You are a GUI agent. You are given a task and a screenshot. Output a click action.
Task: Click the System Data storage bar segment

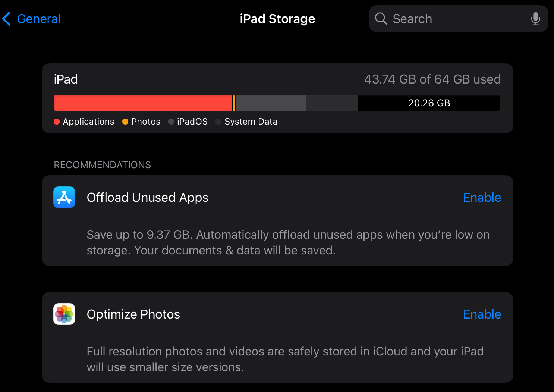click(332, 103)
